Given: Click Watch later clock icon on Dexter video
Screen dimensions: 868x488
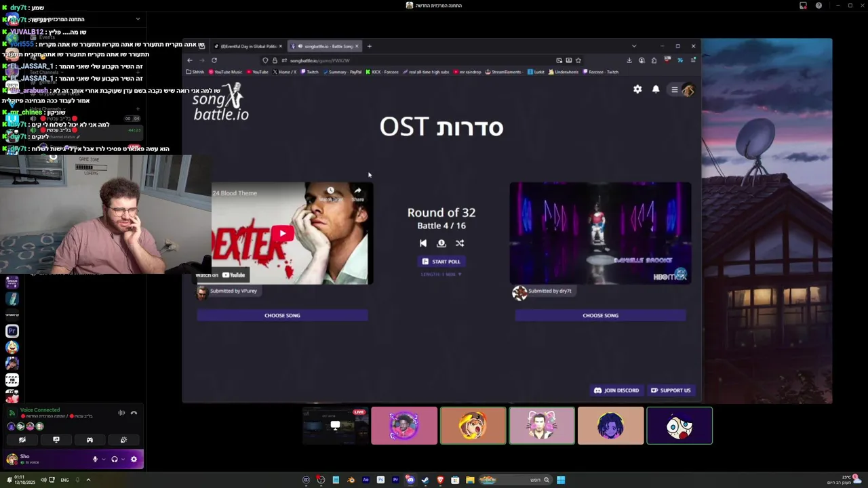Looking at the screenshot, I should [330, 193].
